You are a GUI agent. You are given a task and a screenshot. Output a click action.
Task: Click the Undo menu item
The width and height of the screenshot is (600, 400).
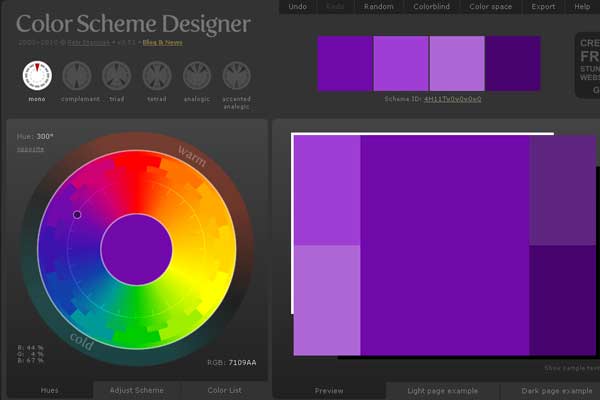pyautogui.click(x=297, y=7)
